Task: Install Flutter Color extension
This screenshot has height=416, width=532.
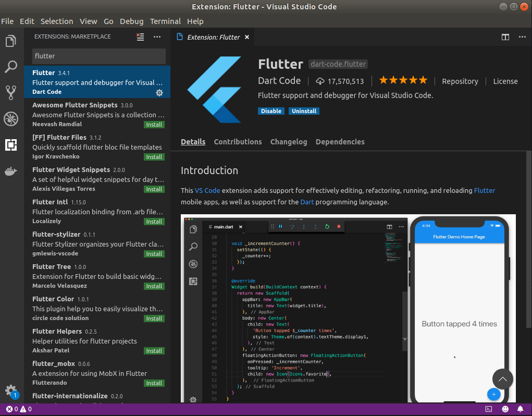Action: pyautogui.click(x=154, y=319)
